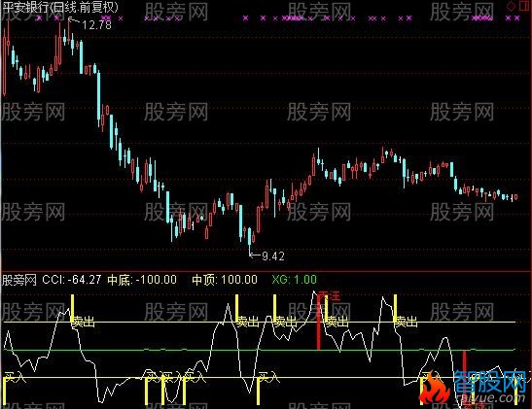Click the green XG: 1.00 indicator value
The height and width of the screenshot is (409, 532).
[294, 280]
